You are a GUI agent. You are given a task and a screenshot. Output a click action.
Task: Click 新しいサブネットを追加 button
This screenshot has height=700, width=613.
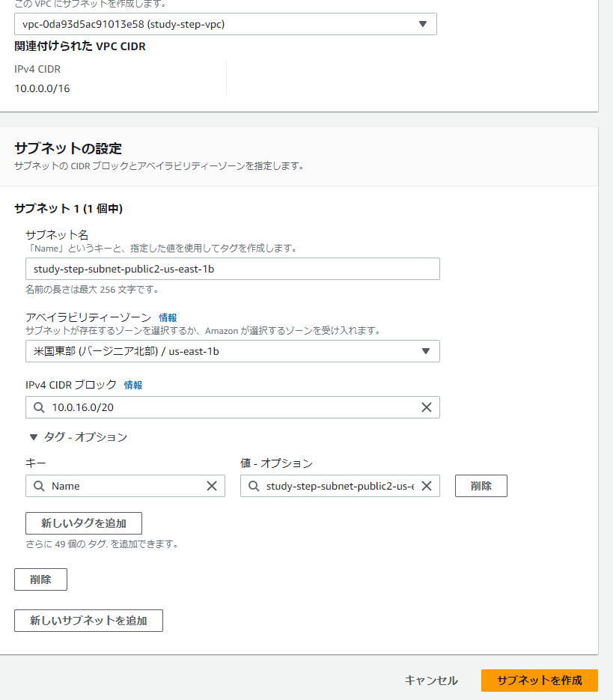[88, 621]
